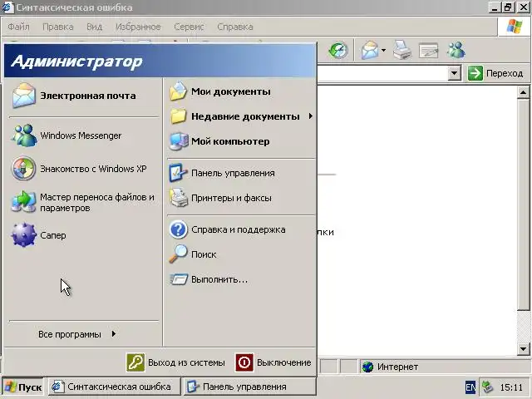The width and height of the screenshot is (532, 399).
Task: Click the network tray icon
Action: tap(488, 387)
